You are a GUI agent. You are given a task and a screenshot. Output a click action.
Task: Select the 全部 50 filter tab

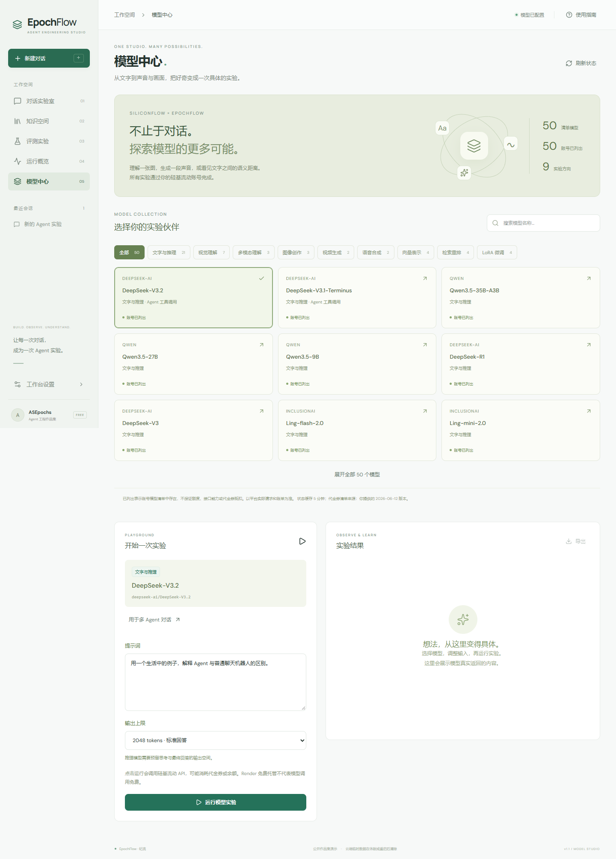[129, 253]
